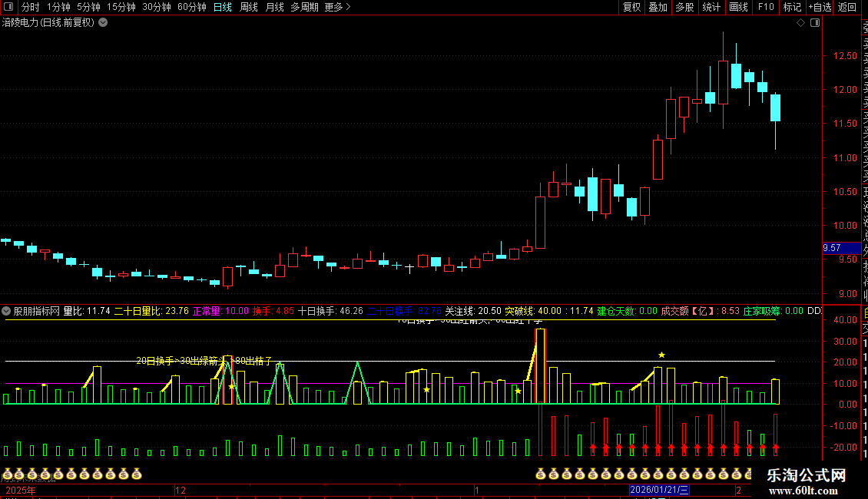Toggle the right panel icon near diamond

(815, 23)
